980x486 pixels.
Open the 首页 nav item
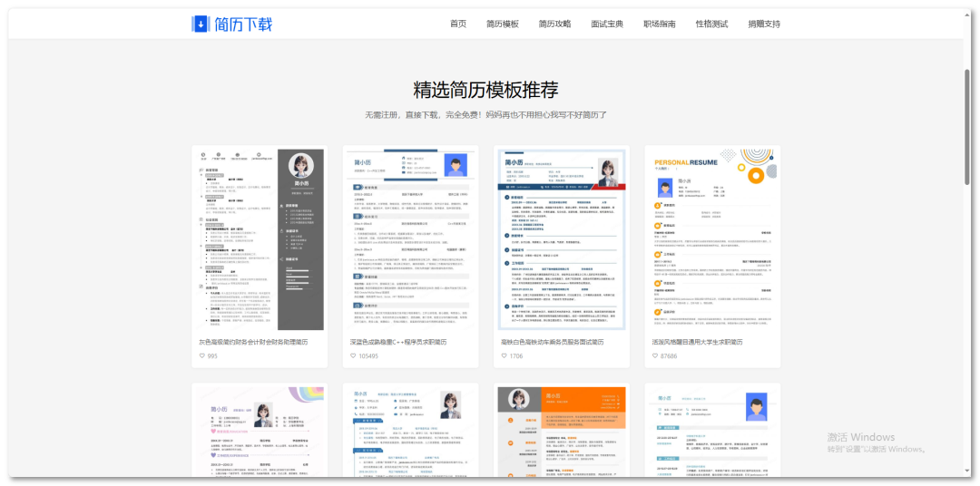[x=458, y=24]
